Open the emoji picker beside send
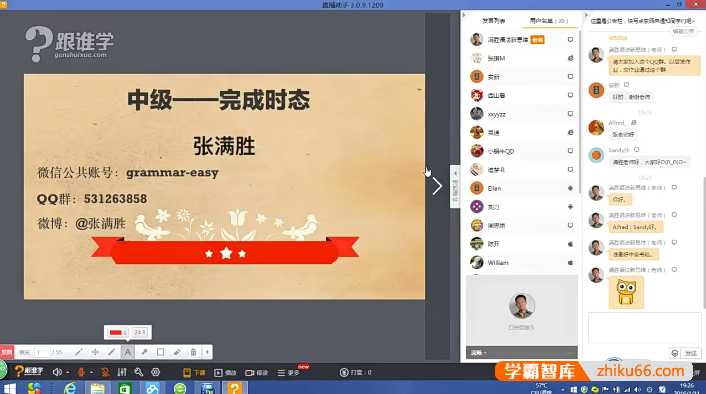The image size is (706, 394). pos(674,353)
